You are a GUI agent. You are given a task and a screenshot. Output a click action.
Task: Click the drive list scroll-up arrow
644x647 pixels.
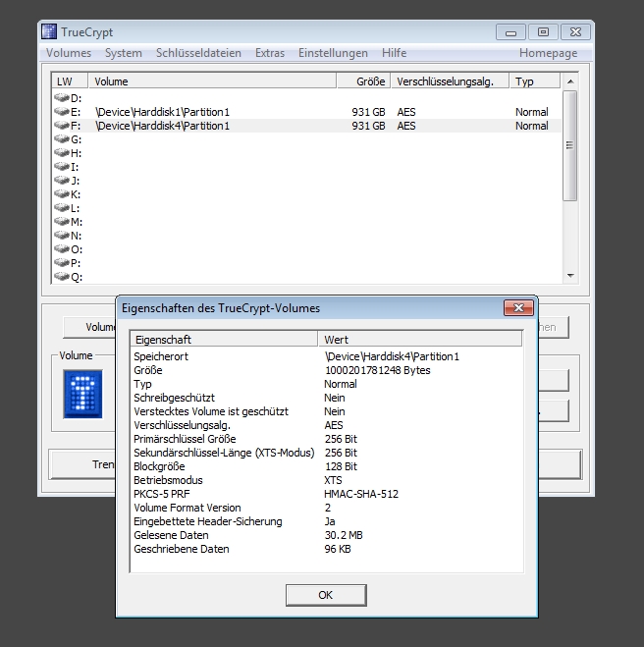point(570,81)
